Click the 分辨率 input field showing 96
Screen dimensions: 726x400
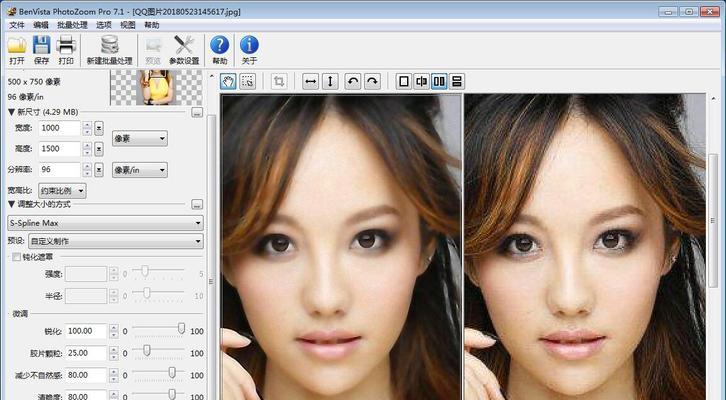tap(60, 170)
